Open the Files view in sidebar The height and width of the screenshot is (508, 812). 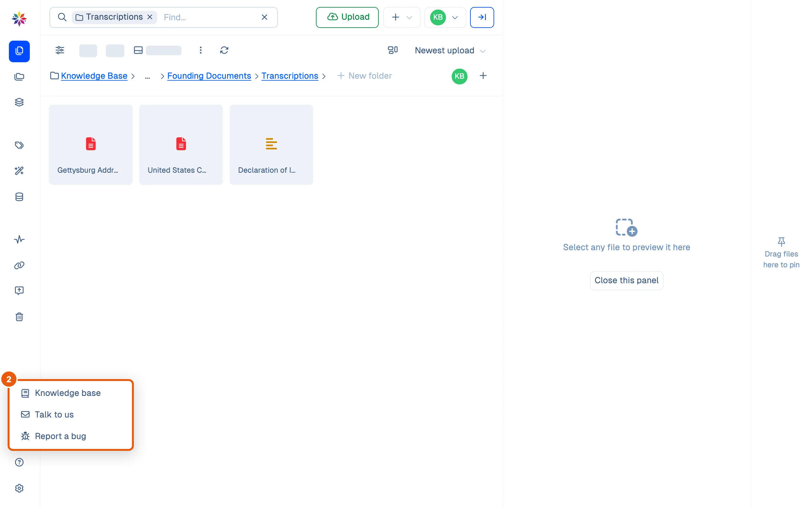click(19, 51)
